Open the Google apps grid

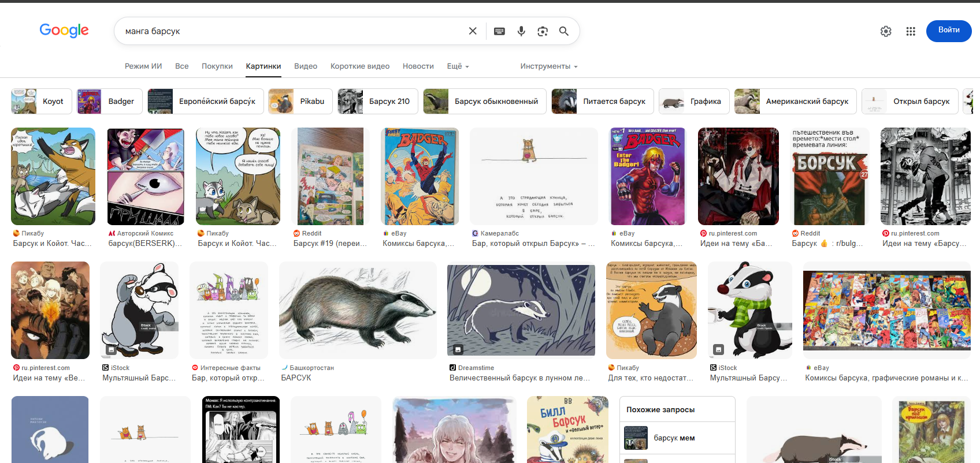(911, 31)
